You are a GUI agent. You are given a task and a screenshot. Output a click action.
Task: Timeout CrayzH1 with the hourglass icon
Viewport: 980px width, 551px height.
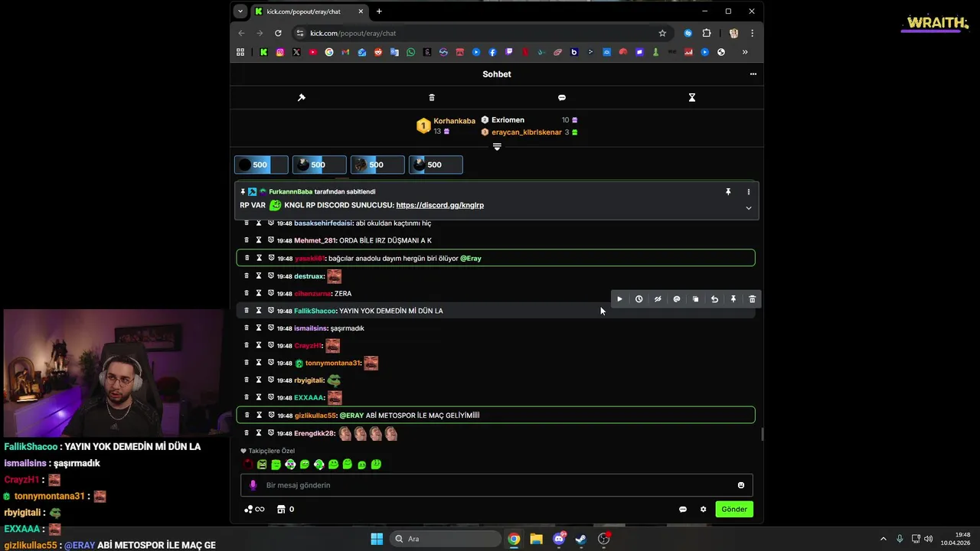[259, 345]
